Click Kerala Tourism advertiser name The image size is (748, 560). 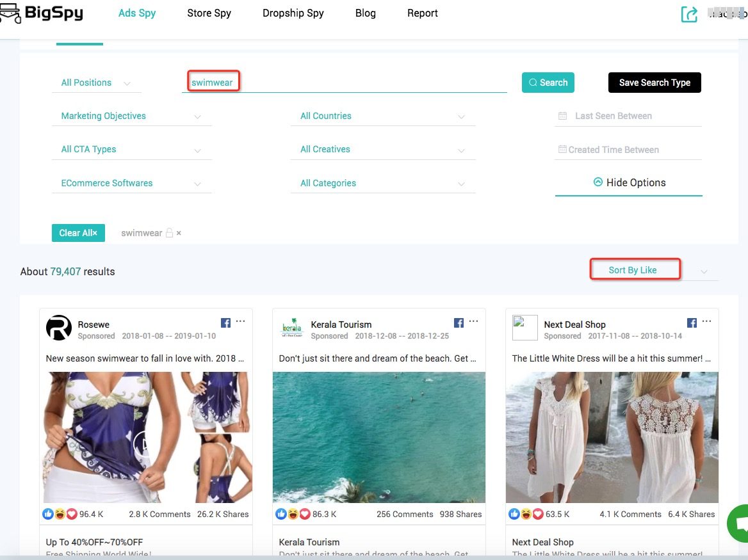(341, 324)
